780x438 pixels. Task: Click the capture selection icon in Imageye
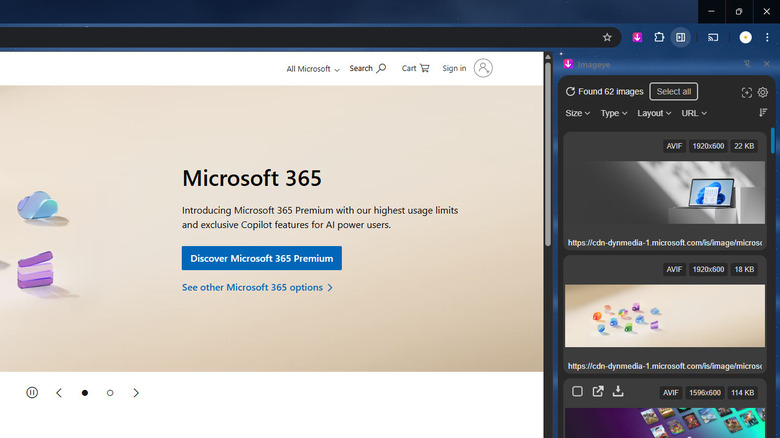[x=746, y=92]
